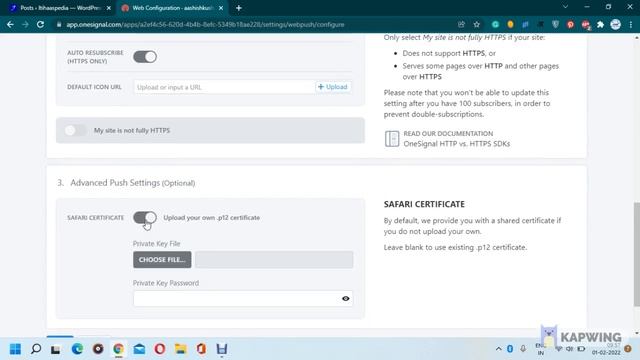Open the Mail app from the taskbar
The image size is (640, 360).
(139, 349)
